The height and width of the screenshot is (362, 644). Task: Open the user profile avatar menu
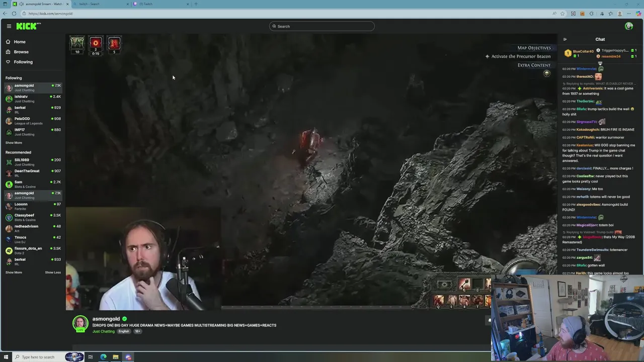[628, 26]
